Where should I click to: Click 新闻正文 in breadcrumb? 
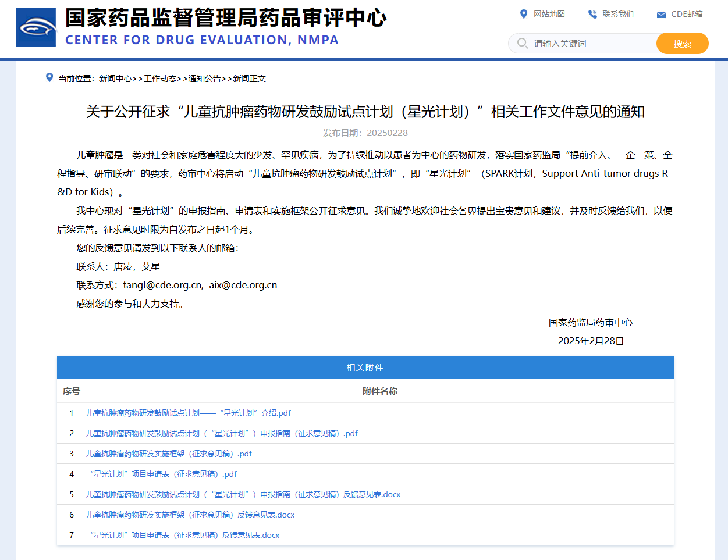[249, 79]
